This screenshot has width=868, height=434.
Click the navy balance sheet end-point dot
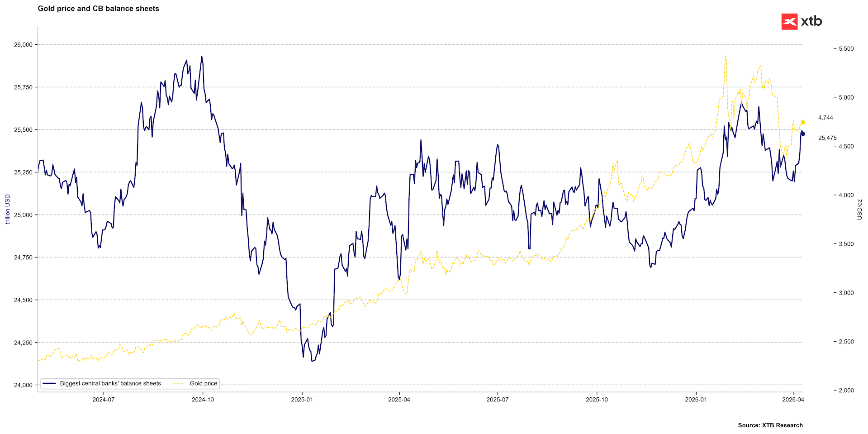803,134
